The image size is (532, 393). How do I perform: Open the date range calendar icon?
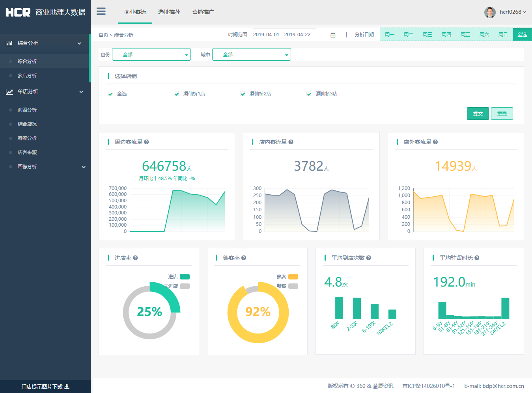coord(333,35)
